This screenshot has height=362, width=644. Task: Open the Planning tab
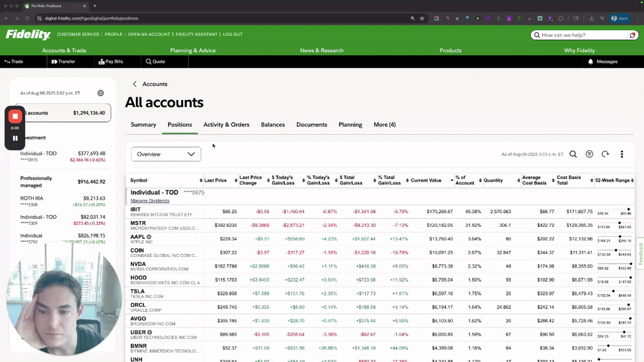(x=350, y=125)
